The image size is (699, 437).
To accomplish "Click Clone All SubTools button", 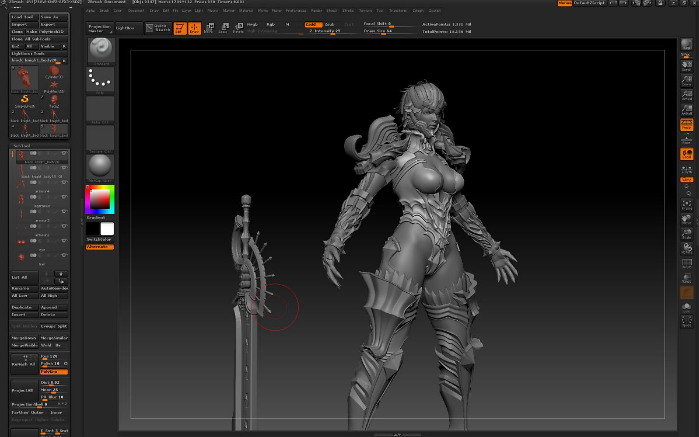I will (39, 39).
